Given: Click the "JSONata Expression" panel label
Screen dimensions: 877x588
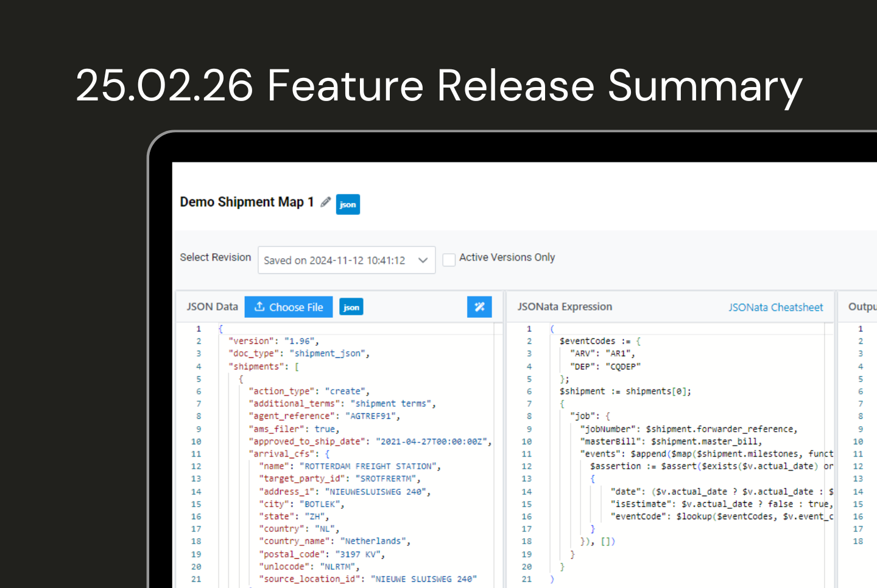Looking at the screenshot, I should (565, 307).
